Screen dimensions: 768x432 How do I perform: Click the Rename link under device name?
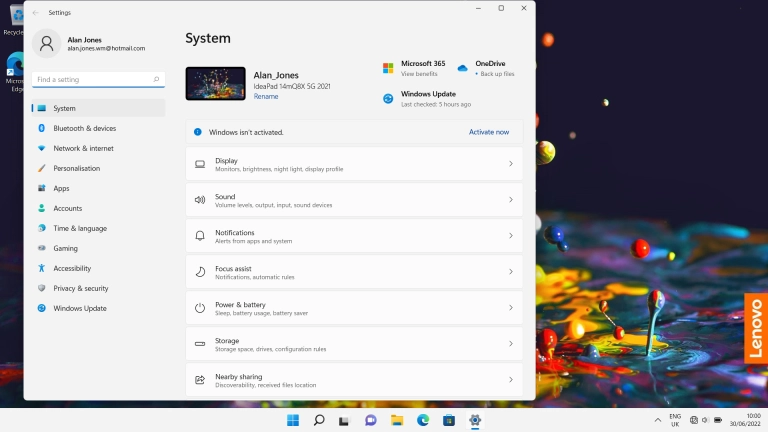(x=266, y=97)
